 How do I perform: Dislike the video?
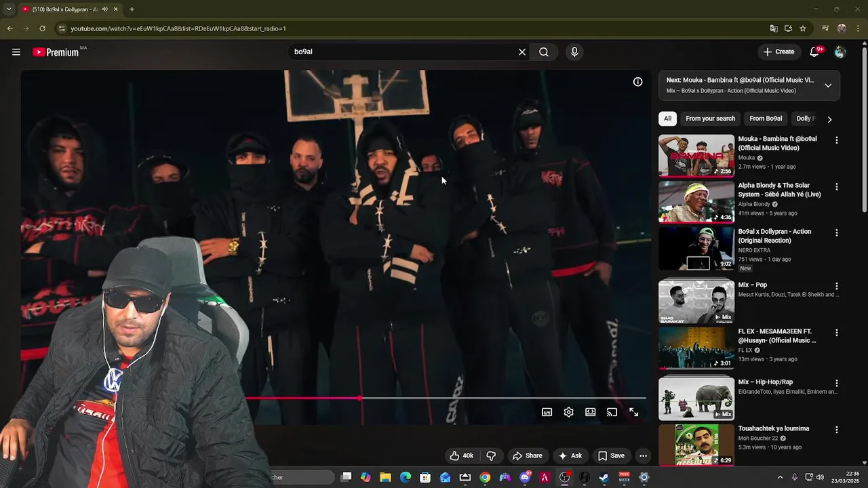[492, 455]
